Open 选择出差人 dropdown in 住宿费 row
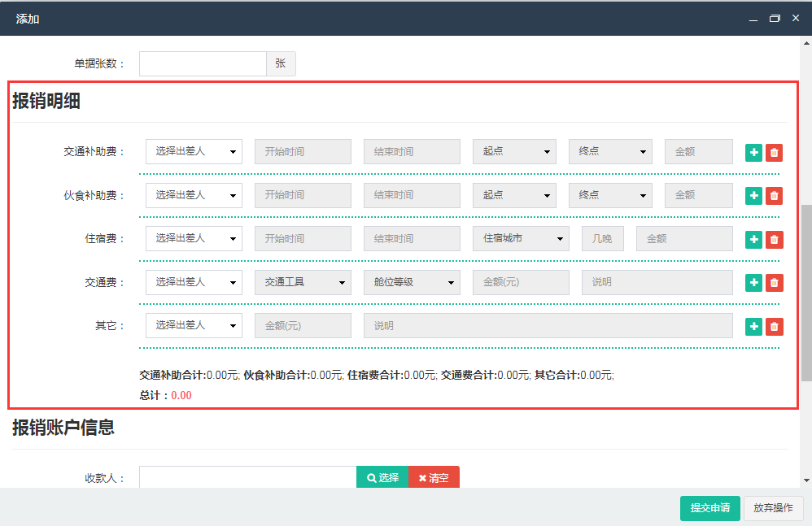 click(x=194, y=238)
